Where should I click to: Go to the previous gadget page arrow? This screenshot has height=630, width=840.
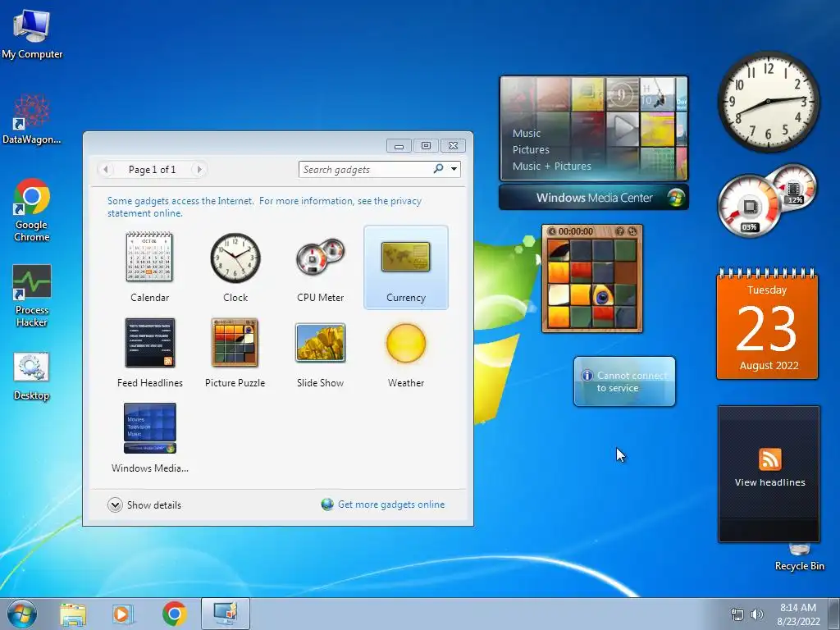pos(106,169)
